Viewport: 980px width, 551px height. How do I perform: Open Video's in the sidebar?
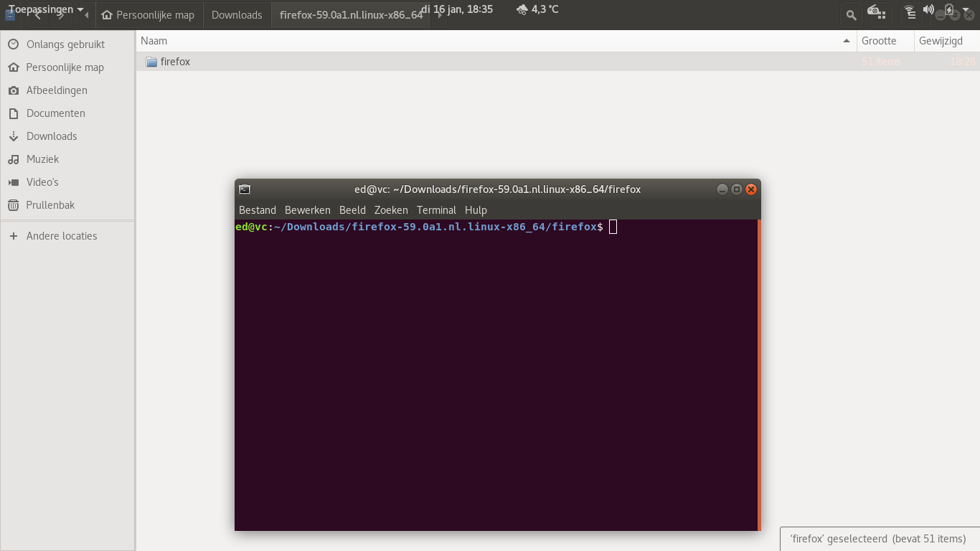67,182
